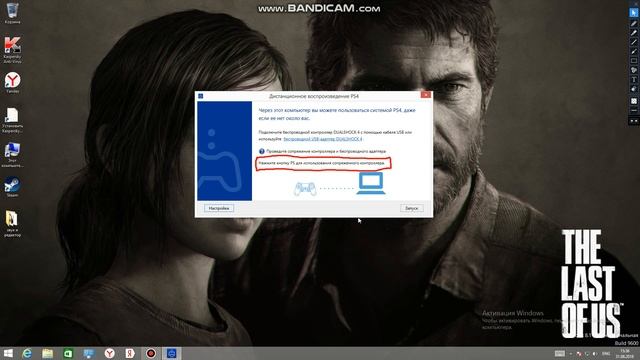This screenshot has height=360, width=640.
Task: Open Kaspersky install file on desktop
Action: (12, 121)
